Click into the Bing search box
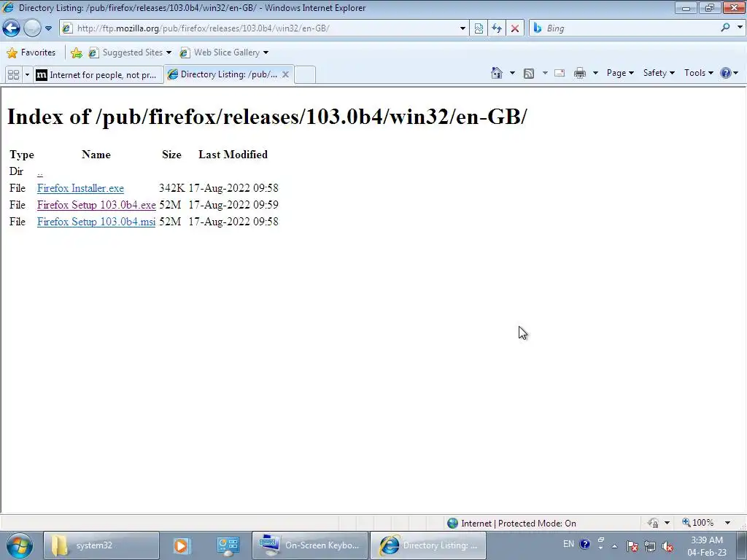The image size is (747, 560). [x=630, y=28]
